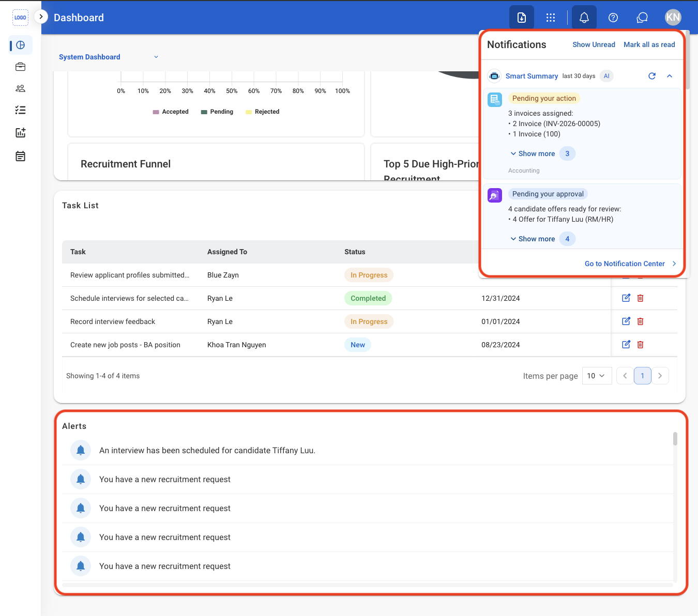Open the items per page dropdown
Image resolution: width=698 pixels, height=616 pixels.
click(597, 376)
